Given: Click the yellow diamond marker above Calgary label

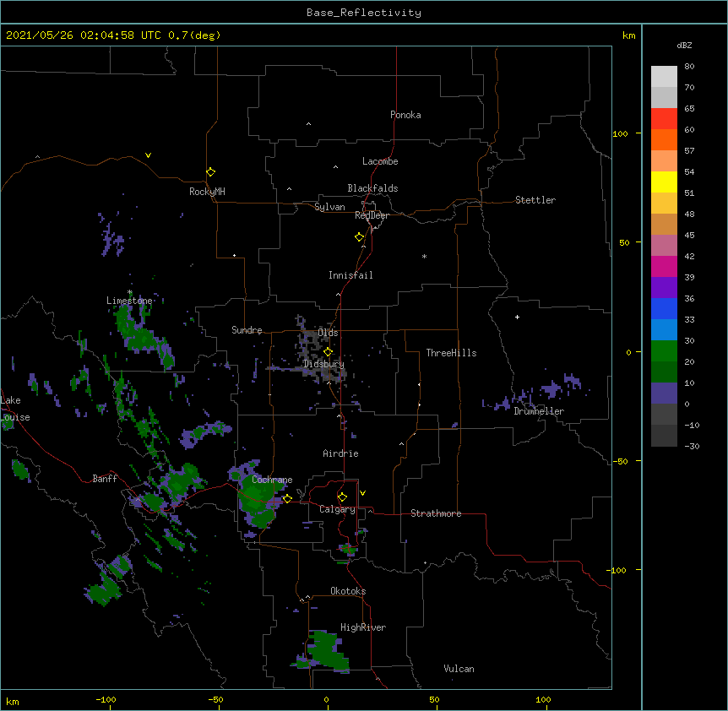Looking at the screenshot, I should click(342, 497).
